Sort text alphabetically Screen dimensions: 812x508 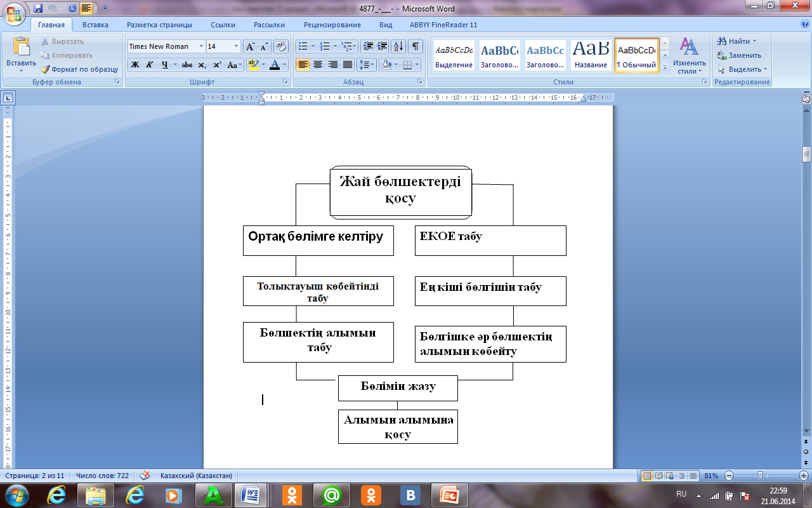pyautogui.click(x=399, y=46)
